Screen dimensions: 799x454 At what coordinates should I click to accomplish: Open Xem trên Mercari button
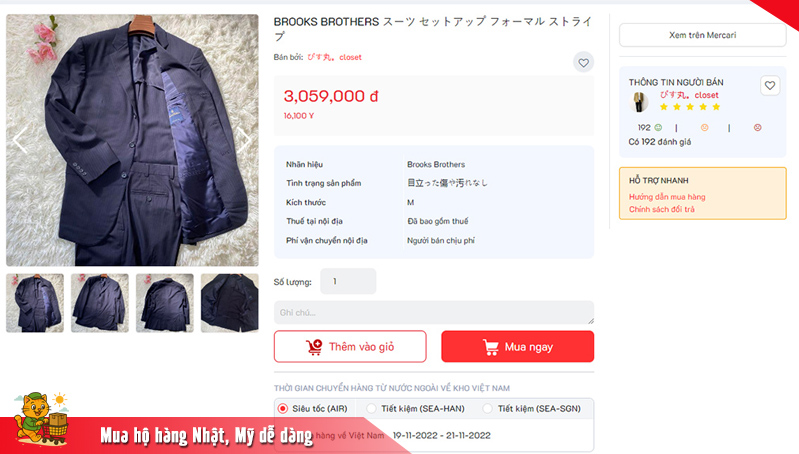coord(703,35)
